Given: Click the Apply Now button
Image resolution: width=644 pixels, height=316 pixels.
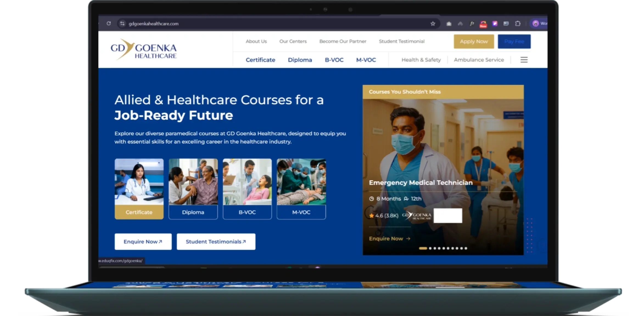Looking at the screenshot, I should [x=474, y=41].
